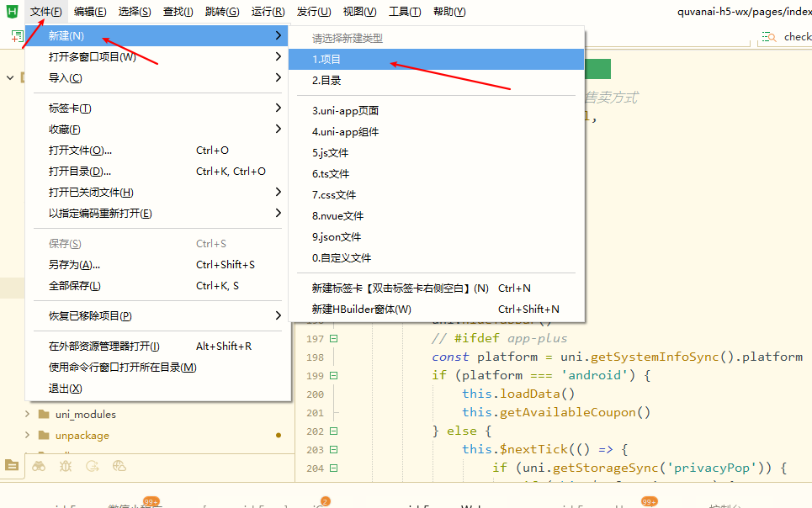
Task: Choose 2.目录 from the new submenu
Action: (x=436, y=80)
